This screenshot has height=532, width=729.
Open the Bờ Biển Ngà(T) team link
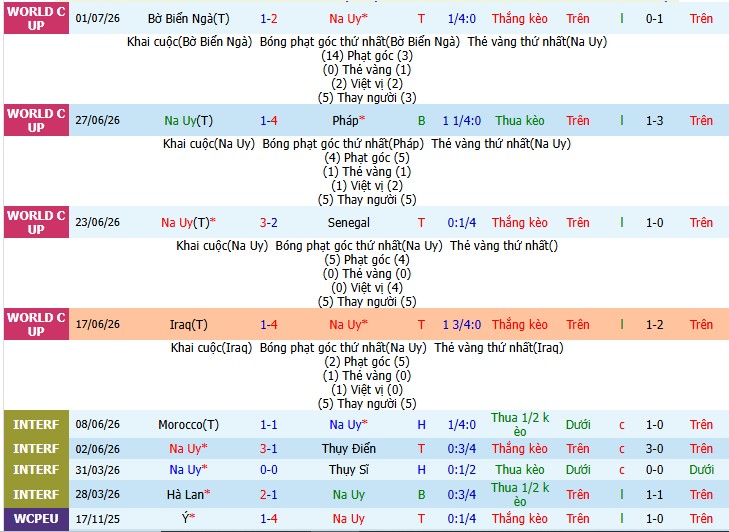189,19
